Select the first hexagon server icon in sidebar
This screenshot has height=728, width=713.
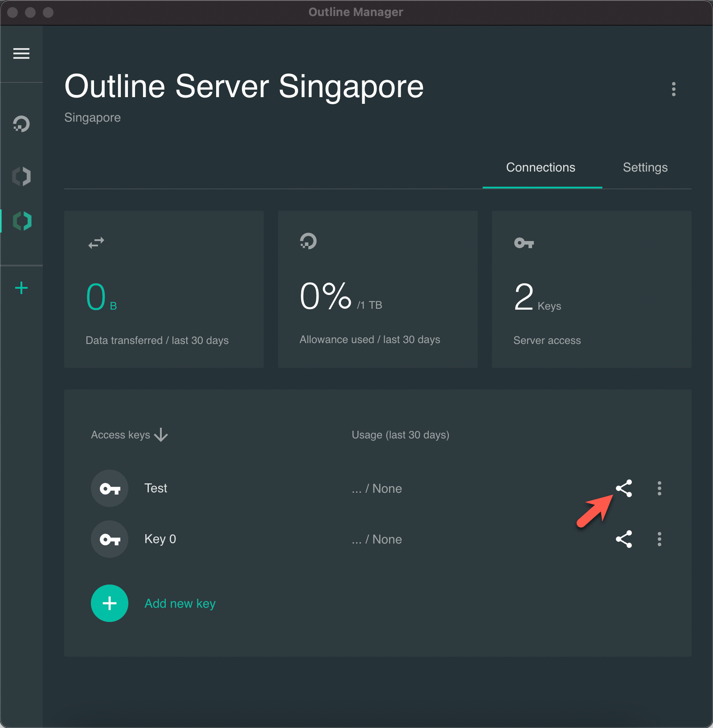tap(21, 176)
